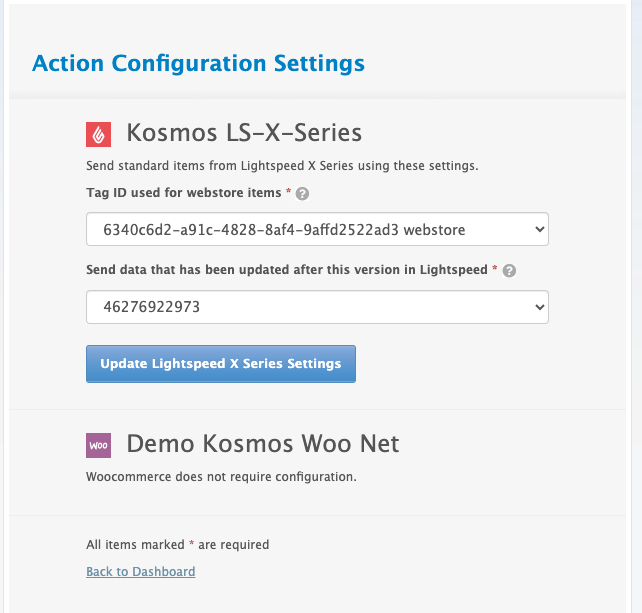Image resolution: width=642 pixels, height=613 pixels.
Task: Click the chevron arrow of version select
Action: click(539, 307)
